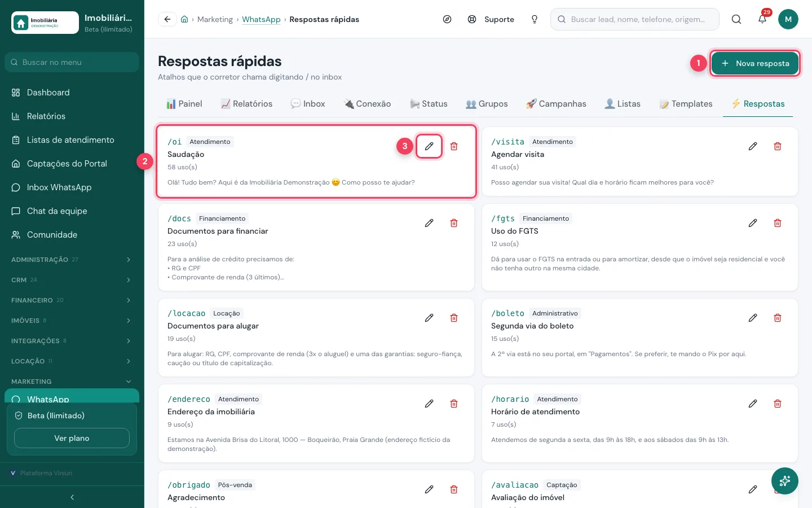Edit the /visita Agendar visita reply
Viewport: 812px width, 508px height.
pos(753,146)
